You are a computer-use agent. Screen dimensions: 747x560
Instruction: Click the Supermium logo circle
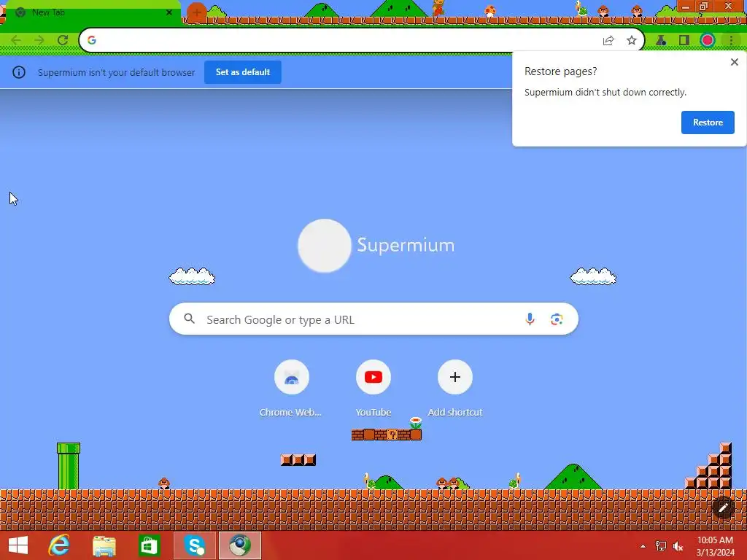[325, 246]
